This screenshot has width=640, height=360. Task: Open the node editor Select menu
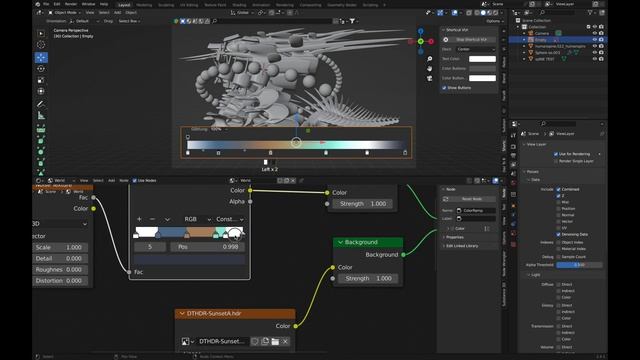pos(98,180)
